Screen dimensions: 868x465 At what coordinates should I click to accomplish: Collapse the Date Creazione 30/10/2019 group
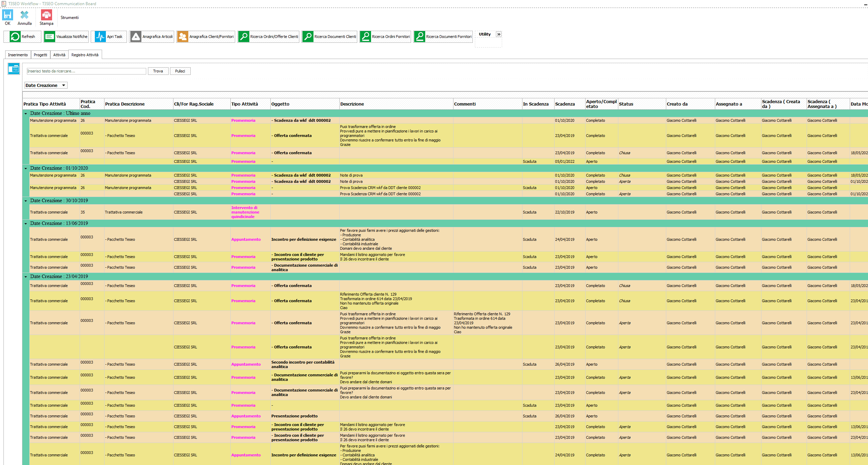coord(26,201)
